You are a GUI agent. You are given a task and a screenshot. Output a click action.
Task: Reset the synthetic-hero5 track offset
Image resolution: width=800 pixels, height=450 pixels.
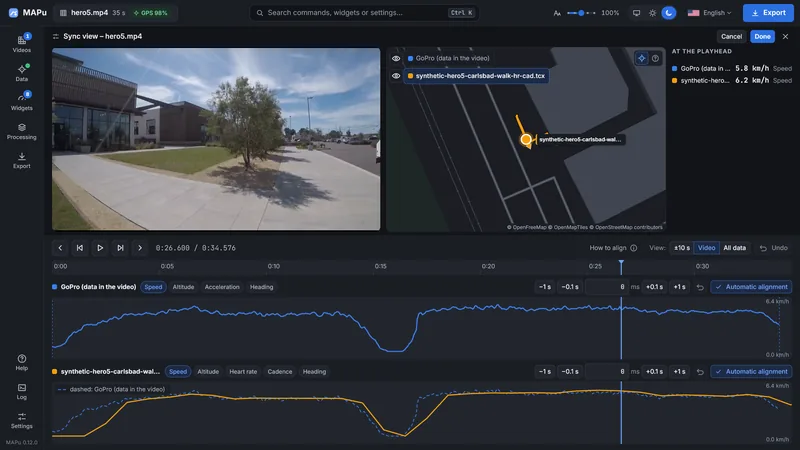pos(700,372)
